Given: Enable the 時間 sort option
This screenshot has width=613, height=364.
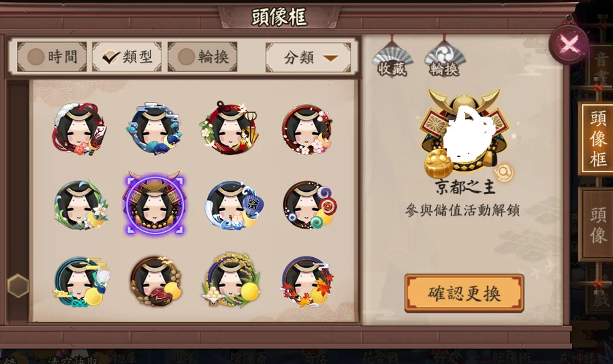Looking at the screenshot, I should pos(52,57).
